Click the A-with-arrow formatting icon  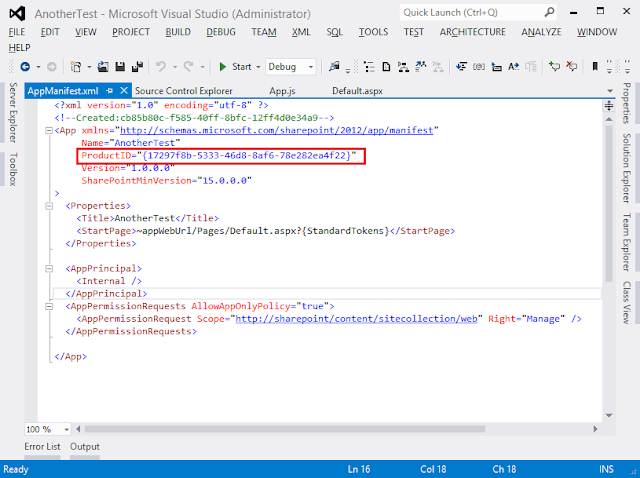pos(513,67)
